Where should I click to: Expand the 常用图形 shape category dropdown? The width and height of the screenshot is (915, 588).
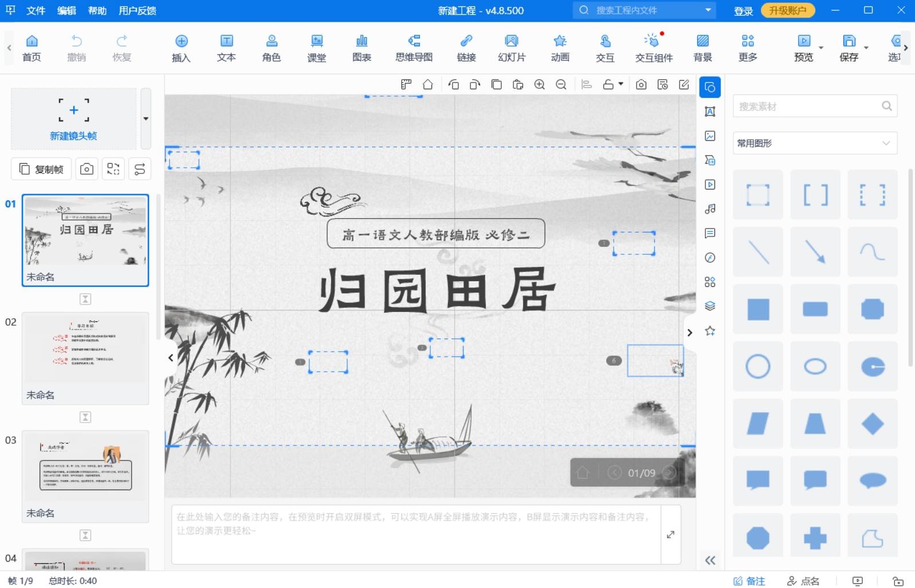[x=886, y=143]
